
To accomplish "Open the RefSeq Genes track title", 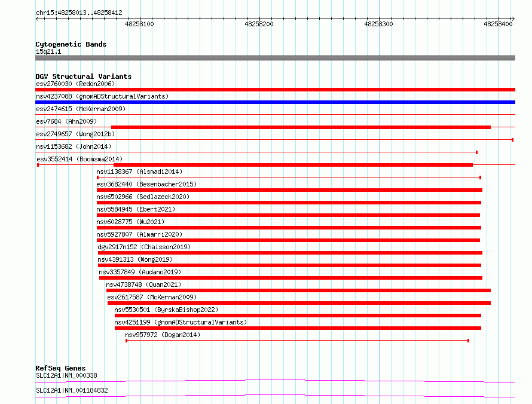I will coord(61,368).
